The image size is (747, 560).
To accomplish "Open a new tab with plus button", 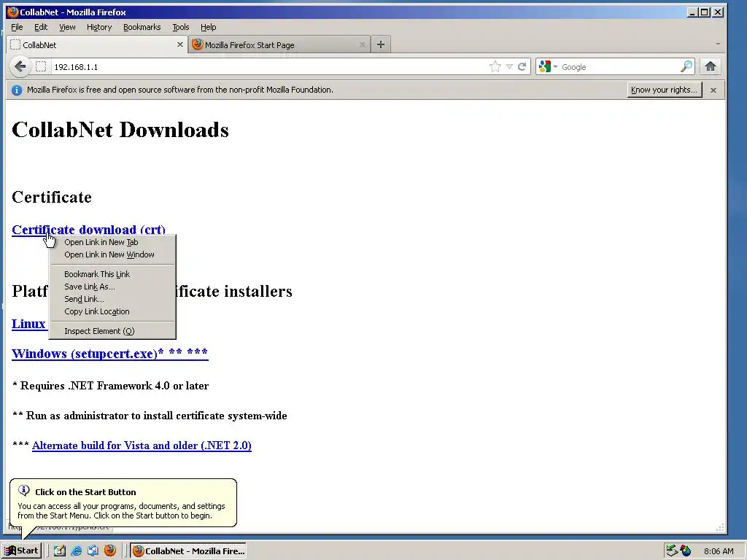I will [x=380, y=44].
